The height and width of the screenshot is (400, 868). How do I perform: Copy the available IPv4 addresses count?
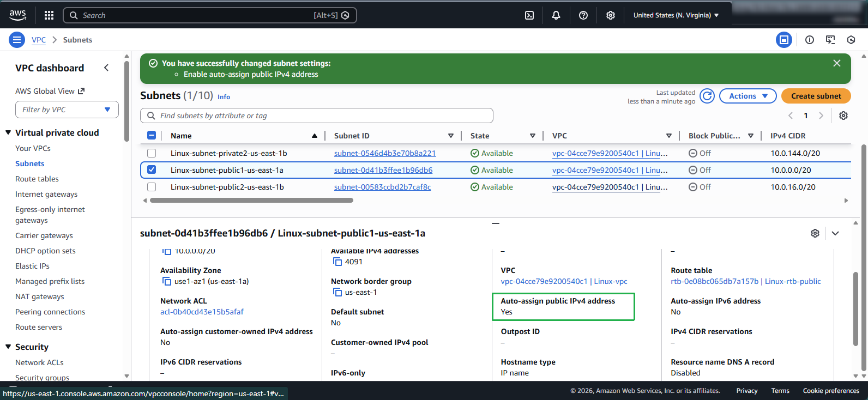(x=337, y=262)
